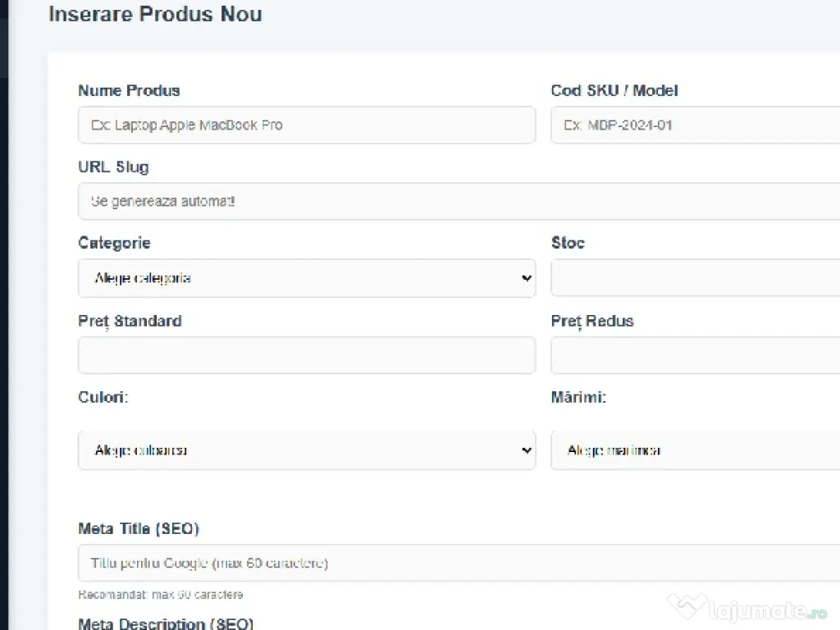Click the "Meta Description (SEO)" label
The image size is (840, 630).
[166, 623]
